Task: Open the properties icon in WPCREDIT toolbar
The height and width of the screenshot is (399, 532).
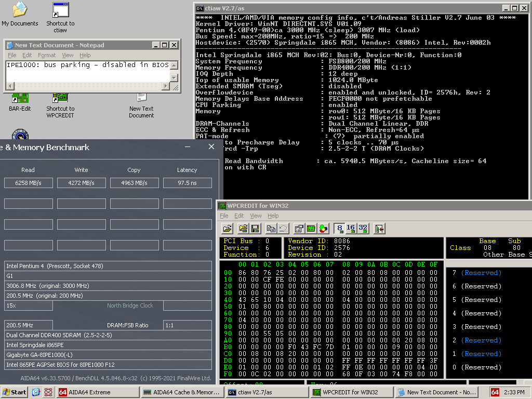Action: pos(299,229)
